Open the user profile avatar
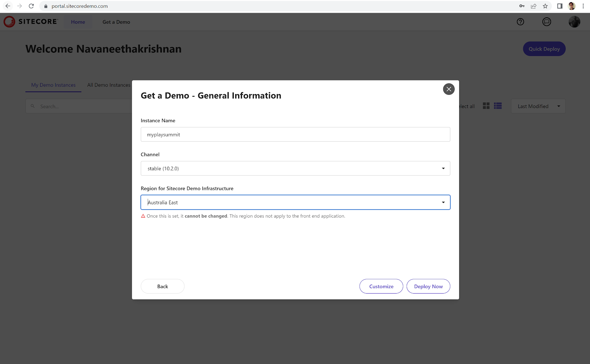The image size is (590, 364). coord(574,22)
